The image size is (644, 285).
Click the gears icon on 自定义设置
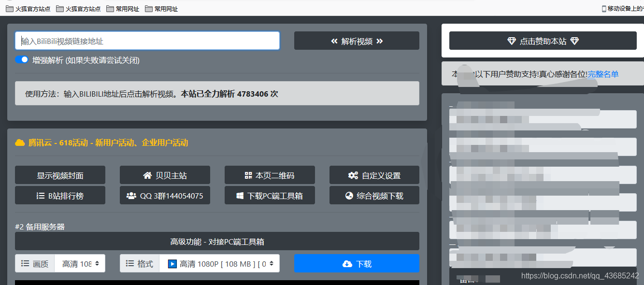coord(353,175)
